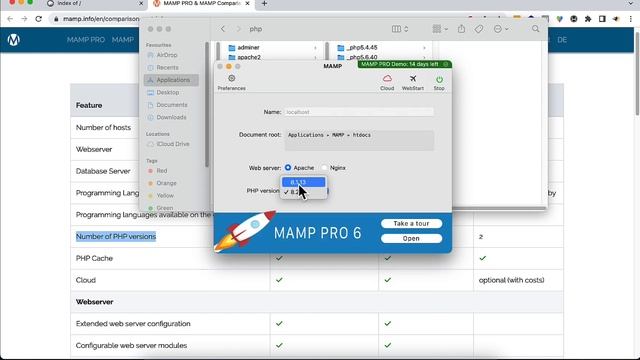Open Downloads in Finder sidebar

(x=171, y=117)
